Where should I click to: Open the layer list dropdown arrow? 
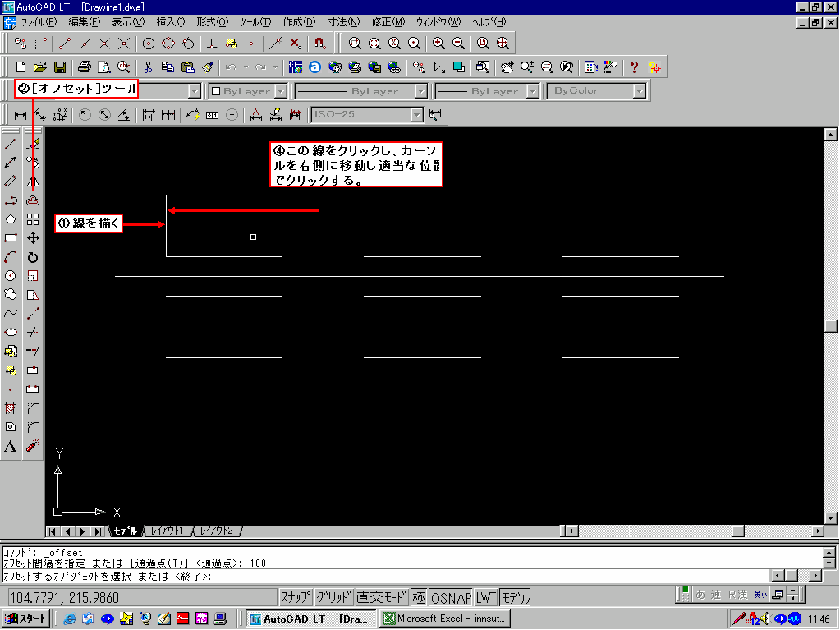tap(195, 91)
